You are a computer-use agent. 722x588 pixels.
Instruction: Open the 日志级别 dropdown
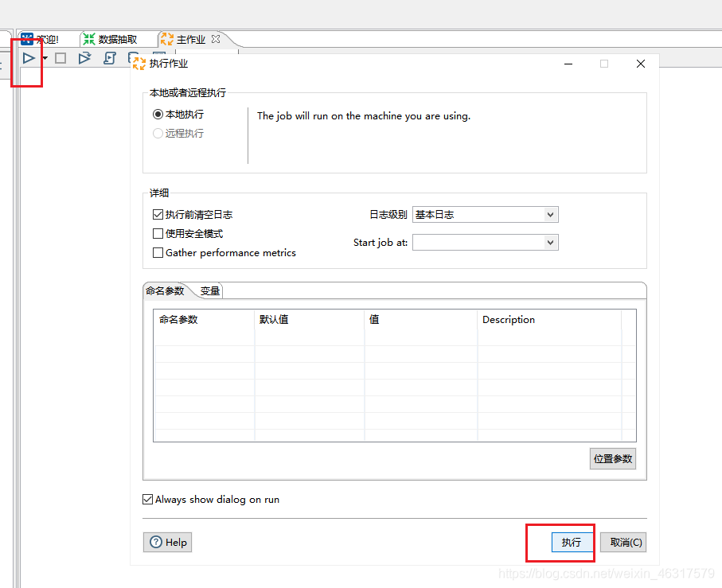point(551,214)
